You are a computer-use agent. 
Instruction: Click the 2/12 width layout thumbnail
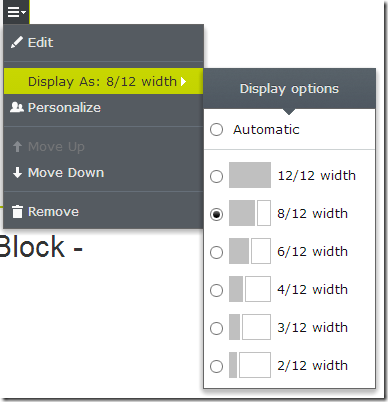250,365
